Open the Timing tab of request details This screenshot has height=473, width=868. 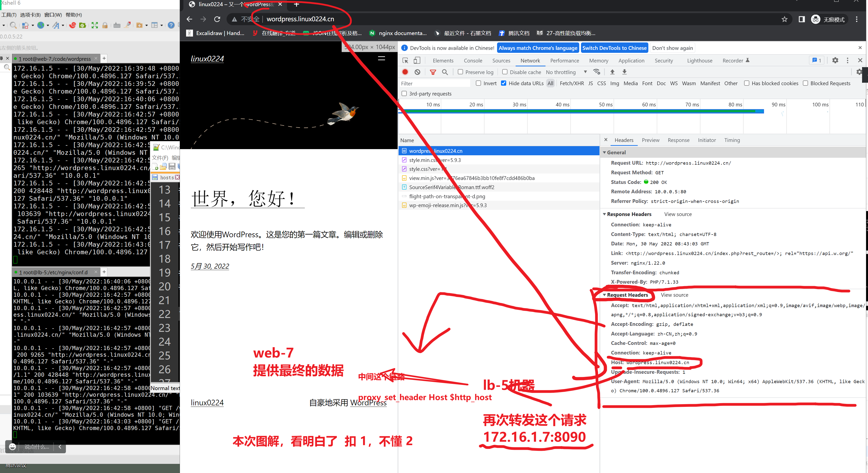pyautogui.click(x=732, y=140)
